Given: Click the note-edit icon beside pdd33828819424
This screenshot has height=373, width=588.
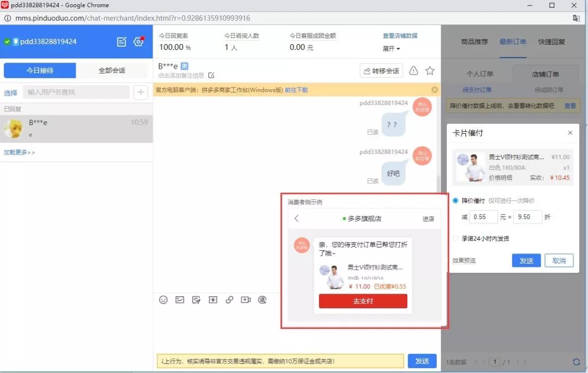Looking at the screenshot, I should coord(121,41).
